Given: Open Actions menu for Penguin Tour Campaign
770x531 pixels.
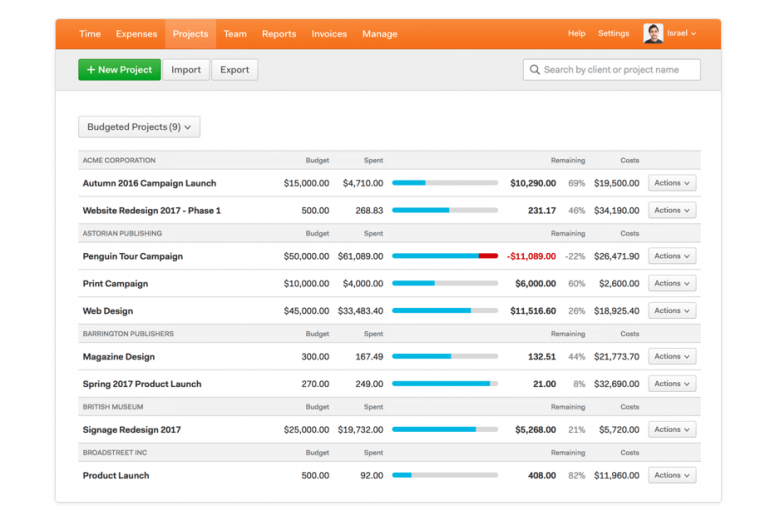Looking at the screenshot, I should pyautogui.click(x=671, y=256).
